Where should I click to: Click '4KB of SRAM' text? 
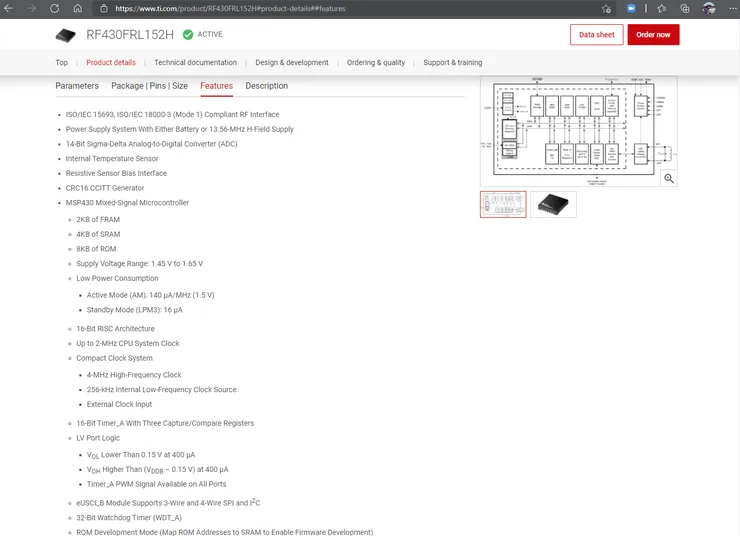98,234
